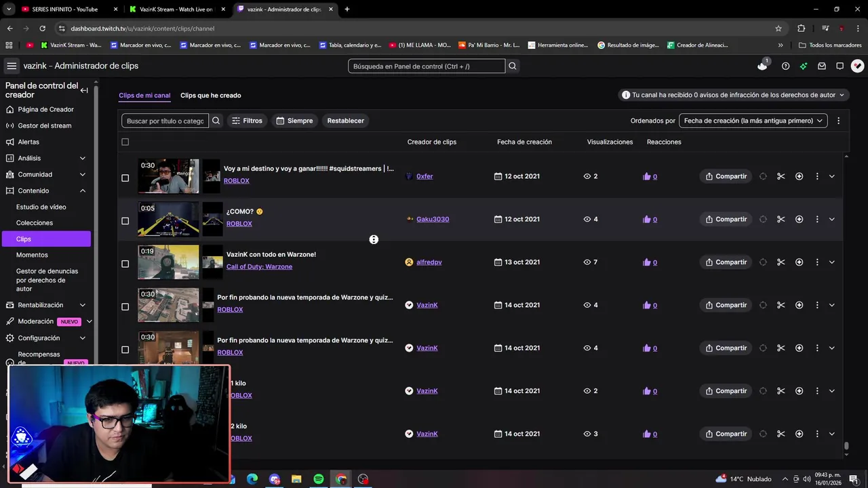868x488 pixels.
Task: Open Estudio de vídeo in sidebar
Action: tap(41, 207)
